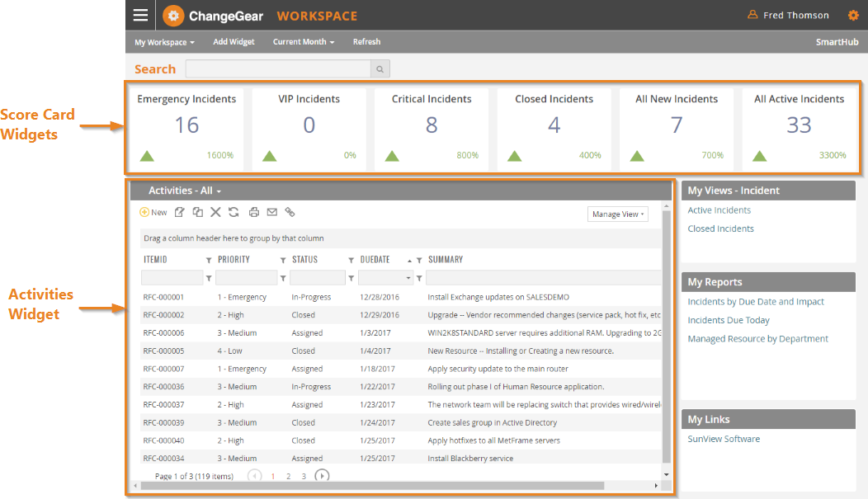Click Refresh in the workspace menu bar
The image size is (868, 499).
(366, 42)
